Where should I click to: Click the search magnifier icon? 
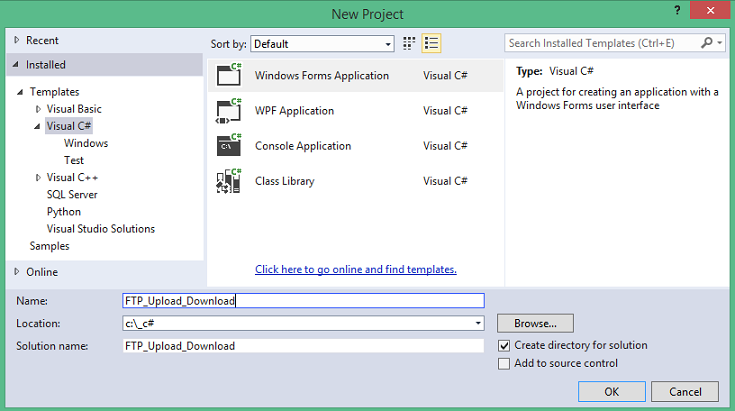706,43
